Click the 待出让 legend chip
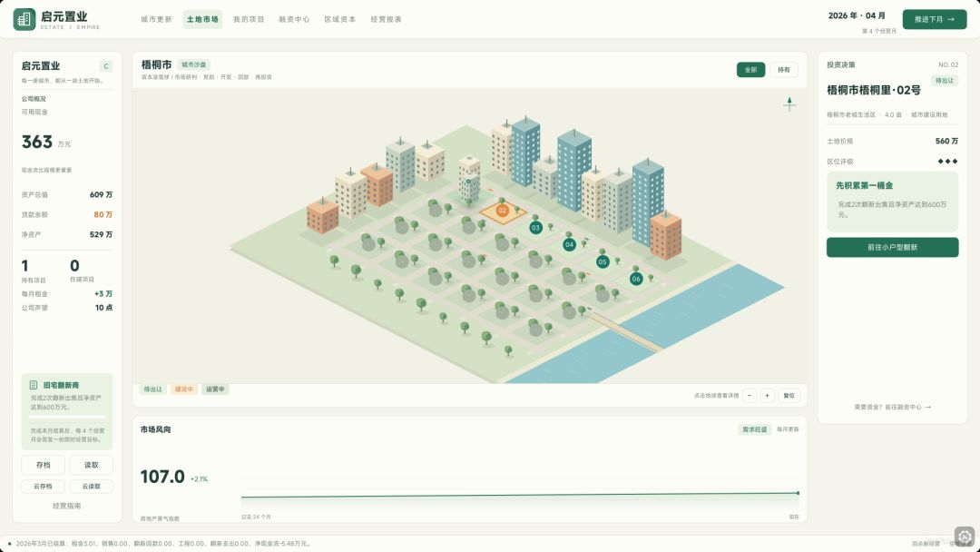Image resolution: width=980 pixels, height=552 pixels. coord(153,389)
